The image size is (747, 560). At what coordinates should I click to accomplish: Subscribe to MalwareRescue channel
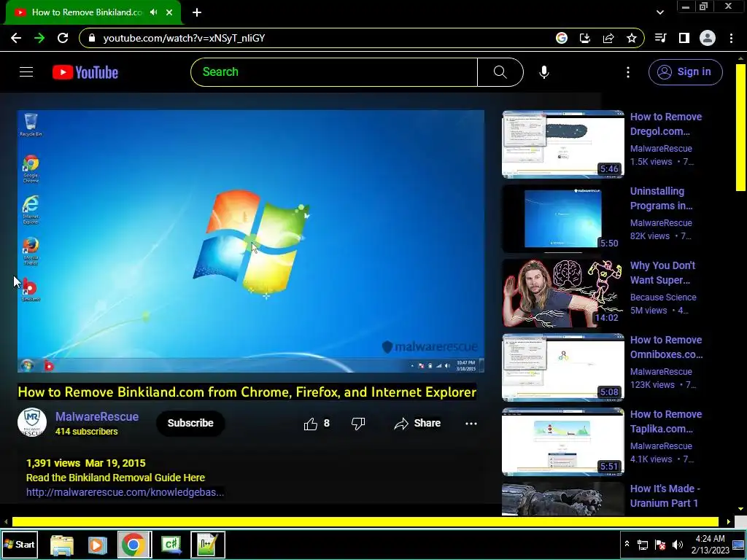[190, 423]
